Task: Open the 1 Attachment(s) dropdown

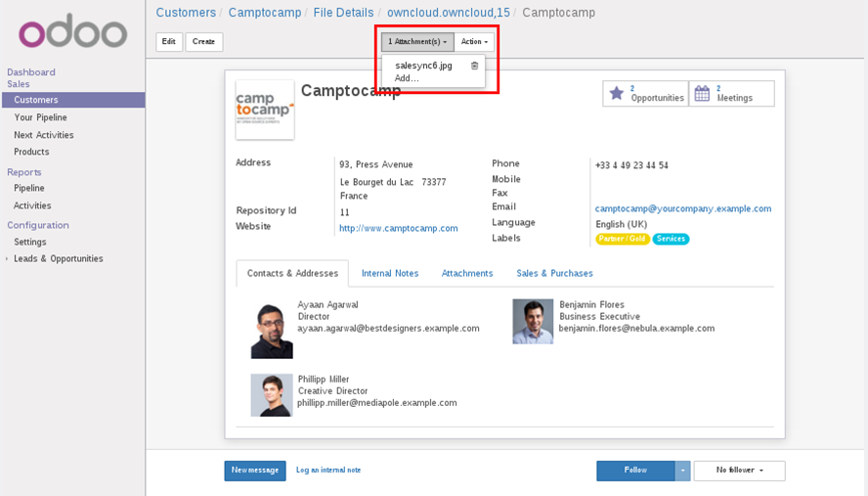Action: (417, 41)
